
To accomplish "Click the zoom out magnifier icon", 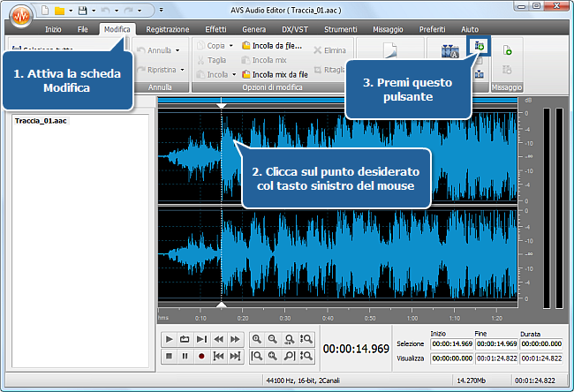I will point(273,339).
